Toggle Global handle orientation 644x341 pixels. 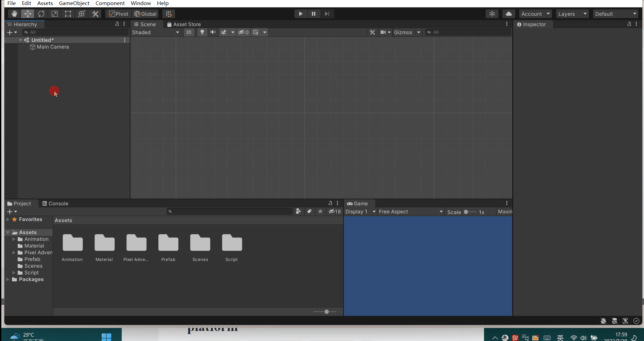coord(145,14)
